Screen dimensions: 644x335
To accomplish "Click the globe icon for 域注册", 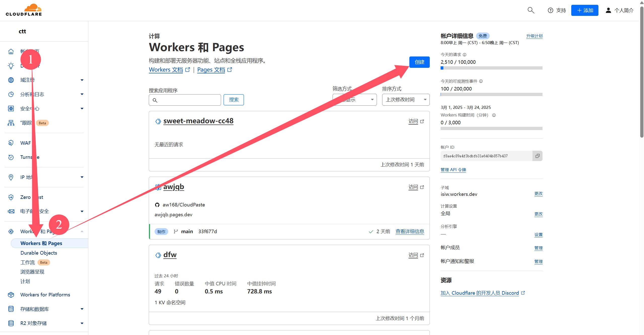I will tap(11, 80).
